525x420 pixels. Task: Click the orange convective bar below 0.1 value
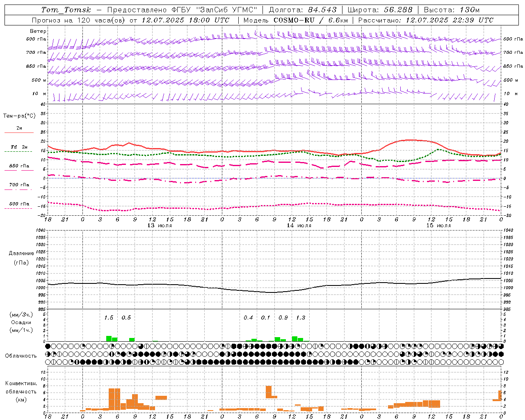pos(269,392)
